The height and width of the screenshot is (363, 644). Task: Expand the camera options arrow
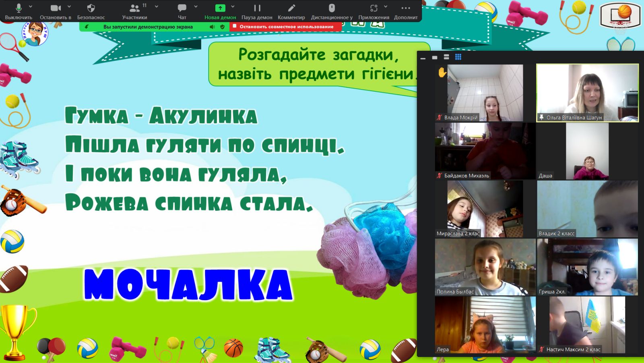[69, 7]
